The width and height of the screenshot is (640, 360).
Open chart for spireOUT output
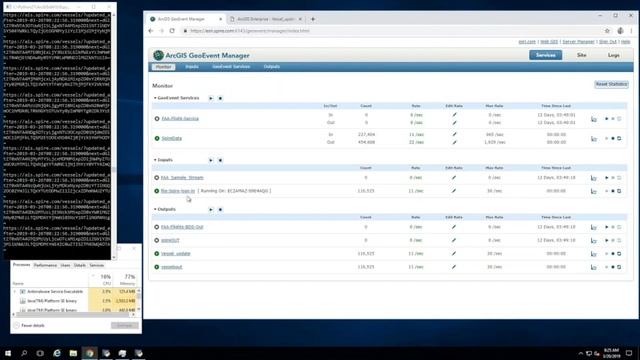593,241
